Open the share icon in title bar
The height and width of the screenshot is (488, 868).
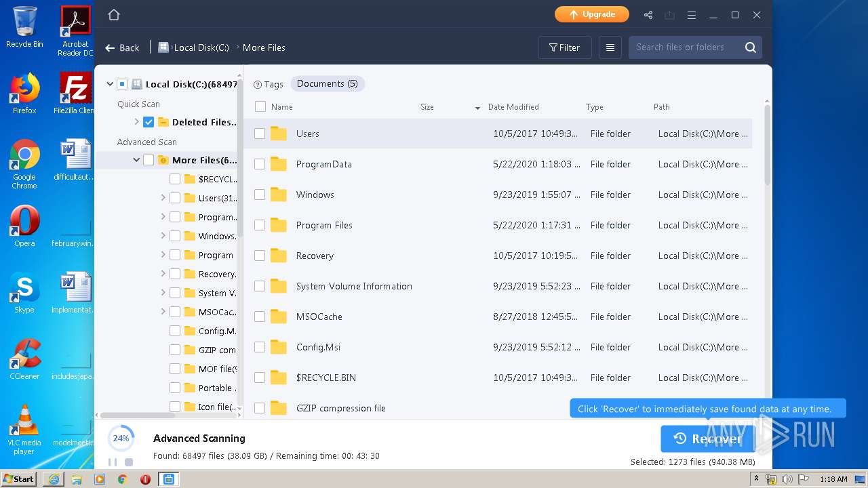pyautogui.click(x=648, y=15)
